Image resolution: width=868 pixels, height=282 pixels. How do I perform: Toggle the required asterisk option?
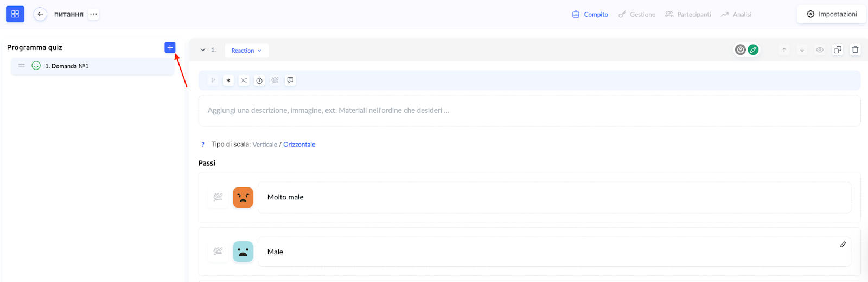[x=228, y=80]
